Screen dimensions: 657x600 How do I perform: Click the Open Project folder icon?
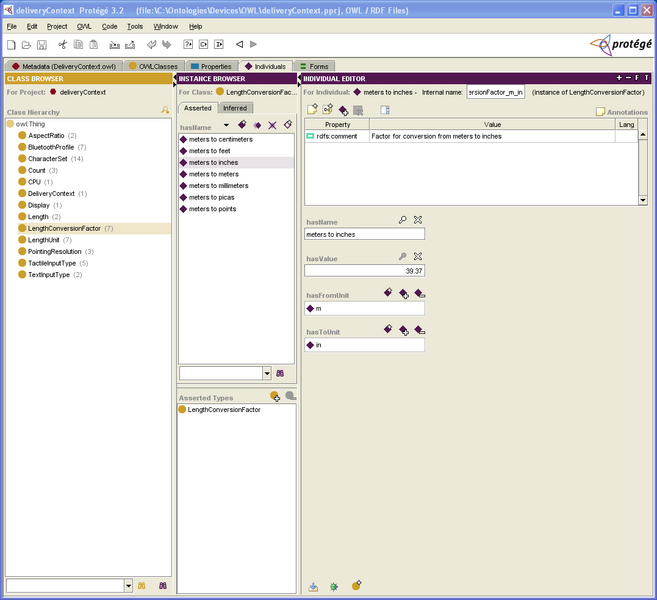pos(26,44)
